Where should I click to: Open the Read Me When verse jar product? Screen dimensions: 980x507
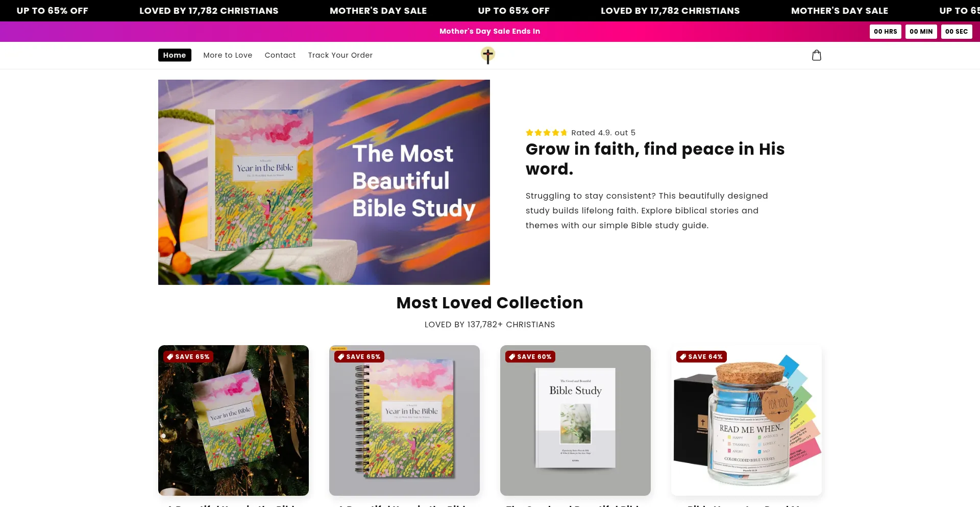coord(746,420)
